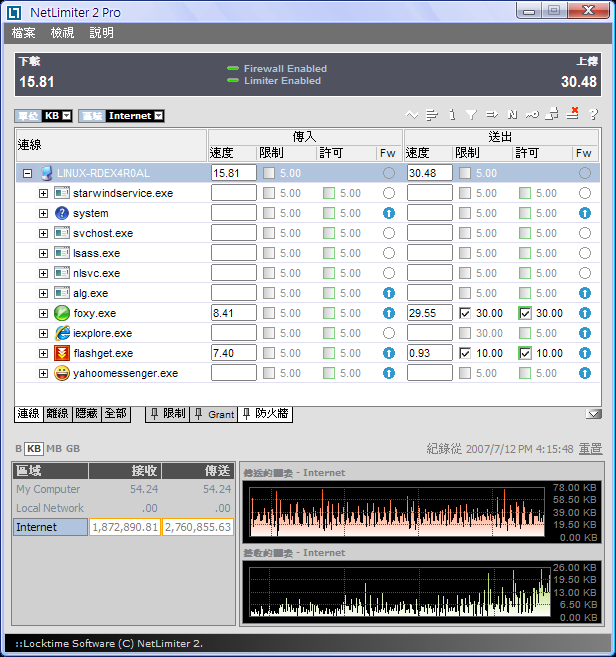Click outgoing firewall arrow for system

[x=585, y=213]
